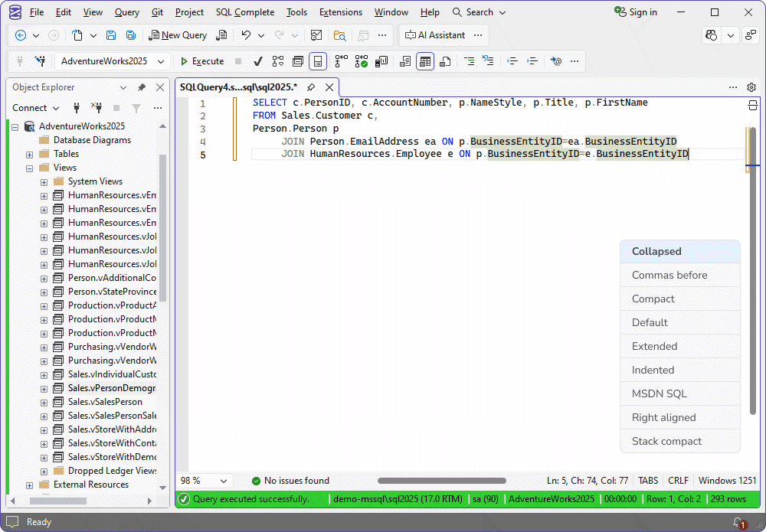Open the Query menu
The height and width of the screenshot is (532, 766).
click(127, 11)
